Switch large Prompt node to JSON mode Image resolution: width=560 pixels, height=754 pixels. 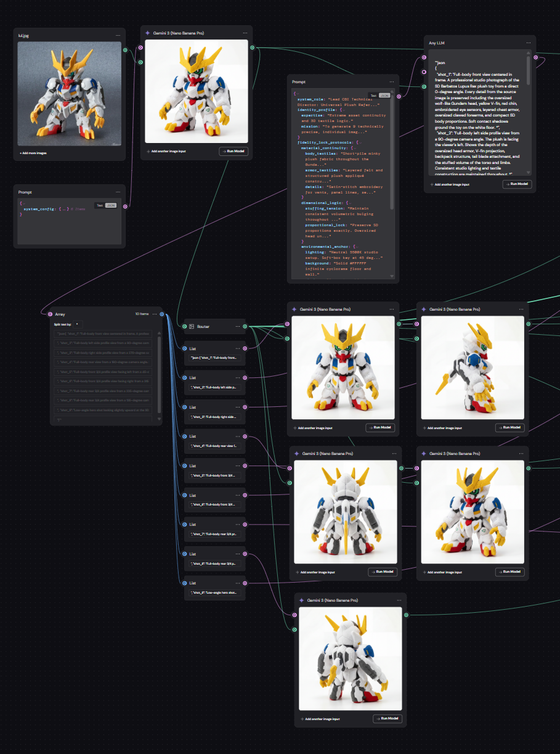click(384, 96)
